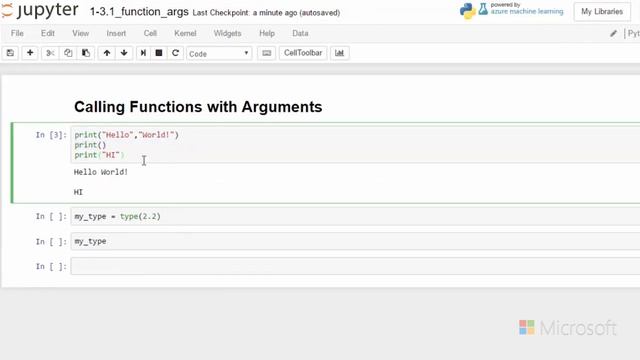Image resolution: width=640 pixels, height=360 pixels.
Task: Insert a cell below with plus icon
Action: click(x=30, y=53)
